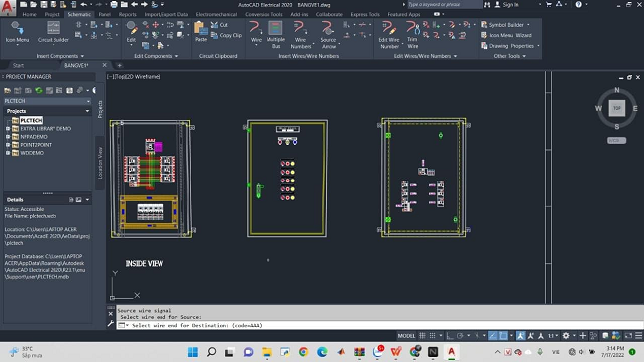644x362 pixels.
Task: Toggle ortho mode in status bar
Action: [450, 336]
